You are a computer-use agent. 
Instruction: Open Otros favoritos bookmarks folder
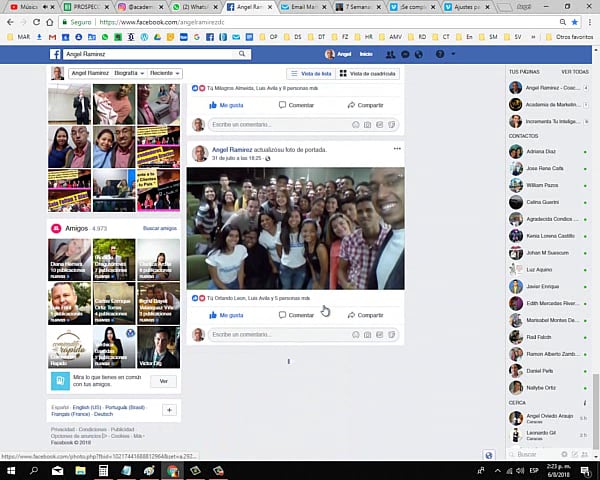pyautogui.click(x=569, y=37)
